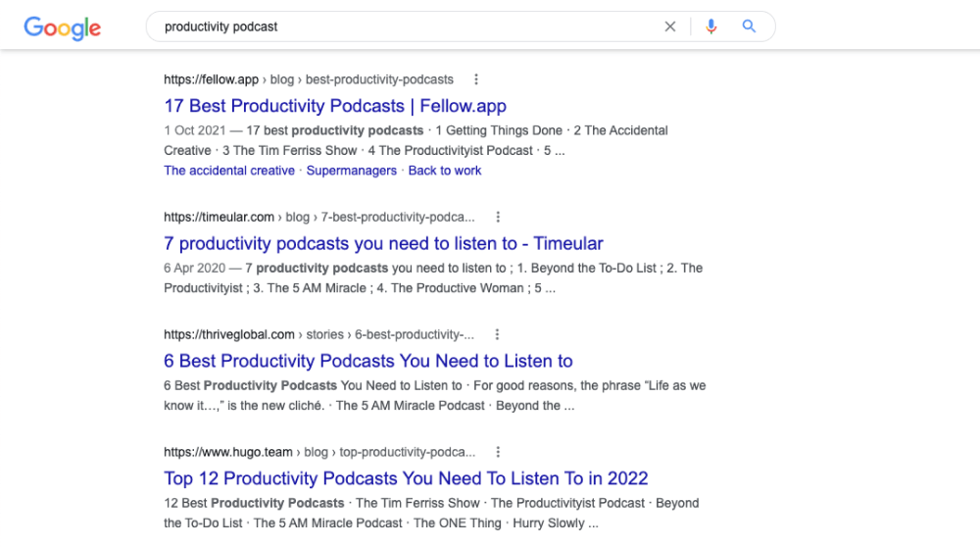Viewport: 980px width, 547px height.
Task: Click snippet text 'The 5 AM Miracle Podcast · Beyond the'
Action: pyautogui.click(x=448, y=406)
